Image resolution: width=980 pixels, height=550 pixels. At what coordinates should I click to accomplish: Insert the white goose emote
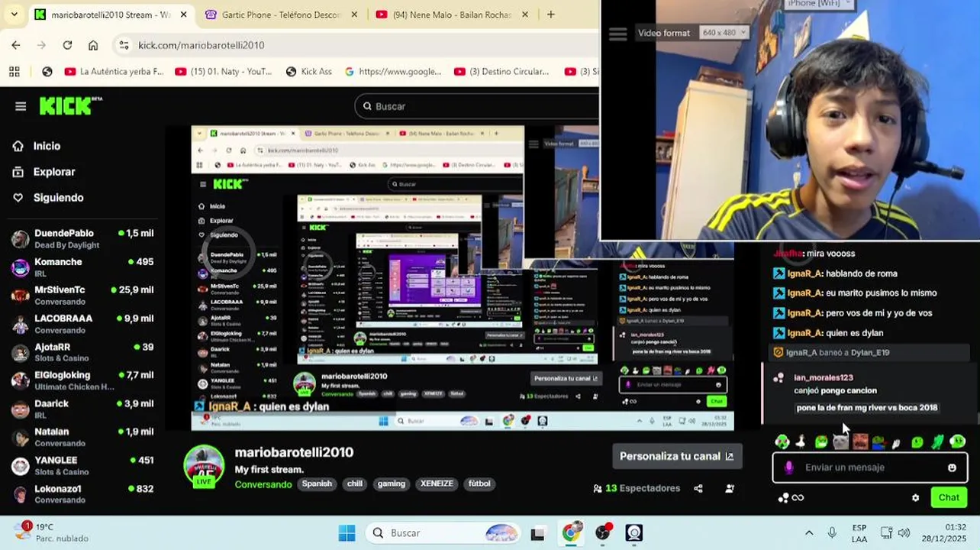coord(800,442)
